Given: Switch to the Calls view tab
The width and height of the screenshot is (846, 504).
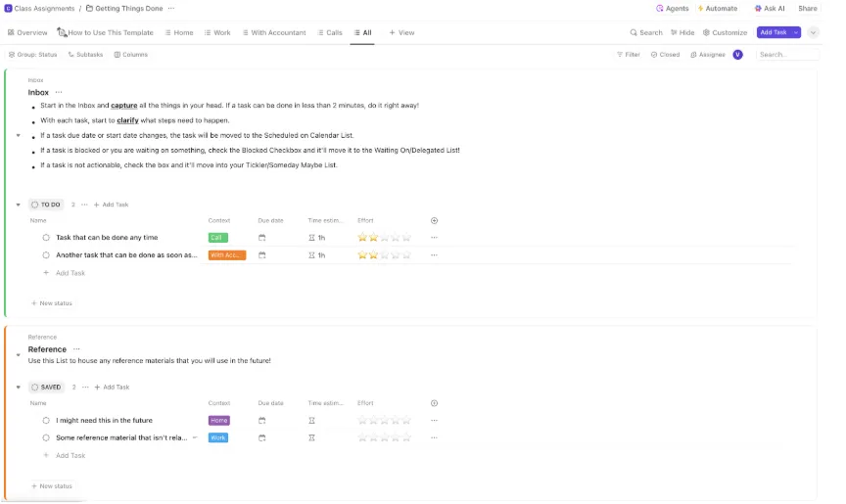Looking at the screenshot, I should [x=330, y=33].
